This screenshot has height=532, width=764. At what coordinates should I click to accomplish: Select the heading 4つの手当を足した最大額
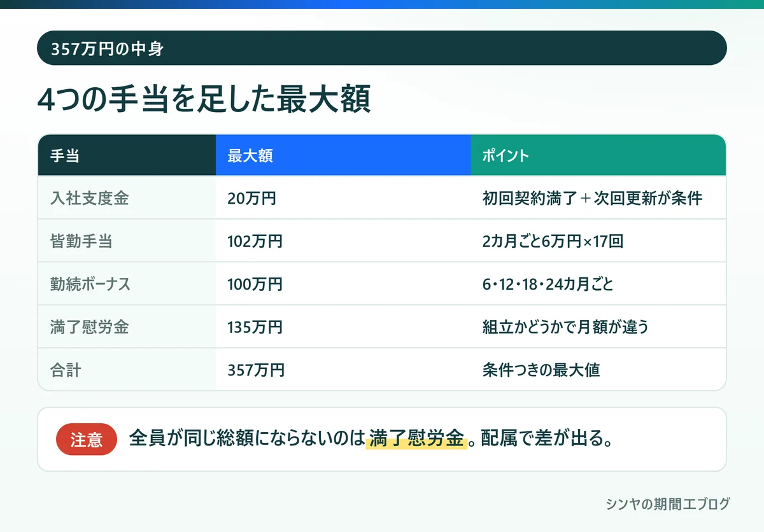pyautogui.click(x=204, y=99)
